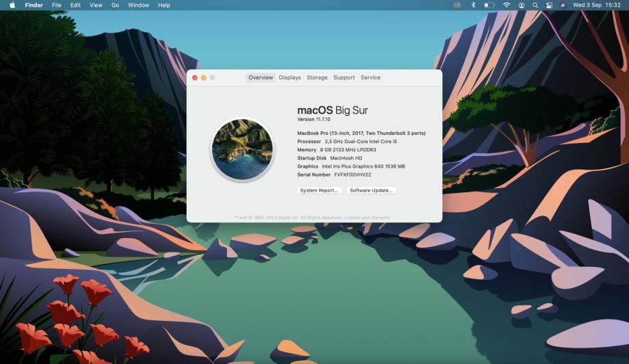Click the Creative Cloud menu bar icon

[x=457, y=5]
